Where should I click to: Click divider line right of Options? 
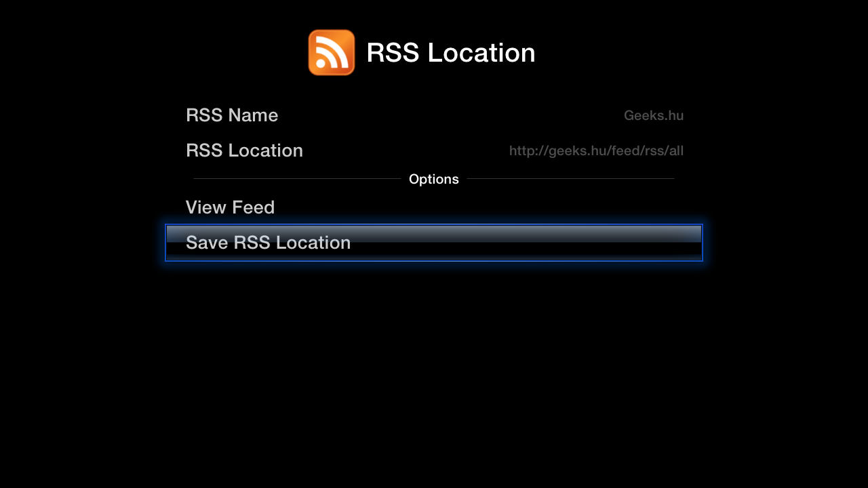(570, 179)
